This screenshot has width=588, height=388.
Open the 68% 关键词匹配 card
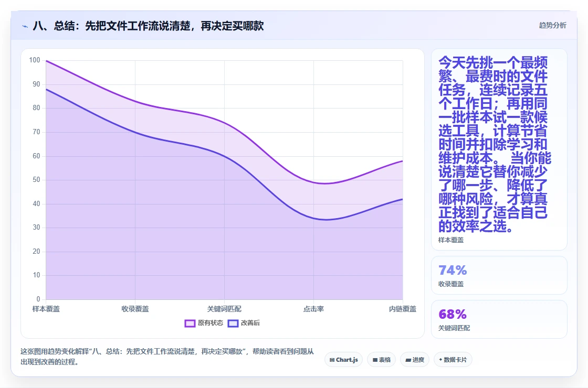pyautogui.click(x=499, y=319)
